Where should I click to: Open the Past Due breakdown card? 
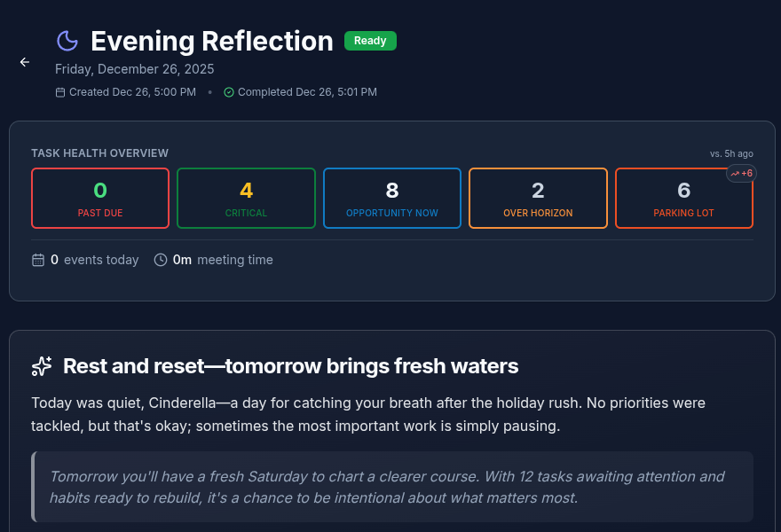(100, 198)
